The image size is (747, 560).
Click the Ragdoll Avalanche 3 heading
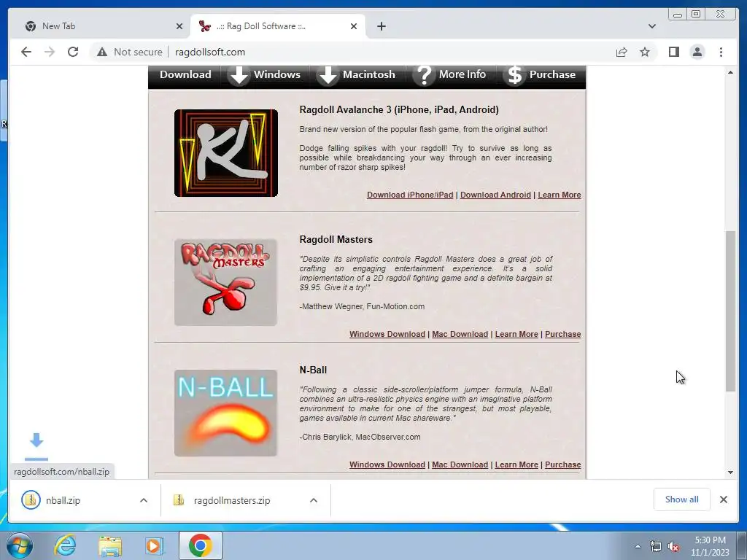pyautogui.click(x=399, y=110)
